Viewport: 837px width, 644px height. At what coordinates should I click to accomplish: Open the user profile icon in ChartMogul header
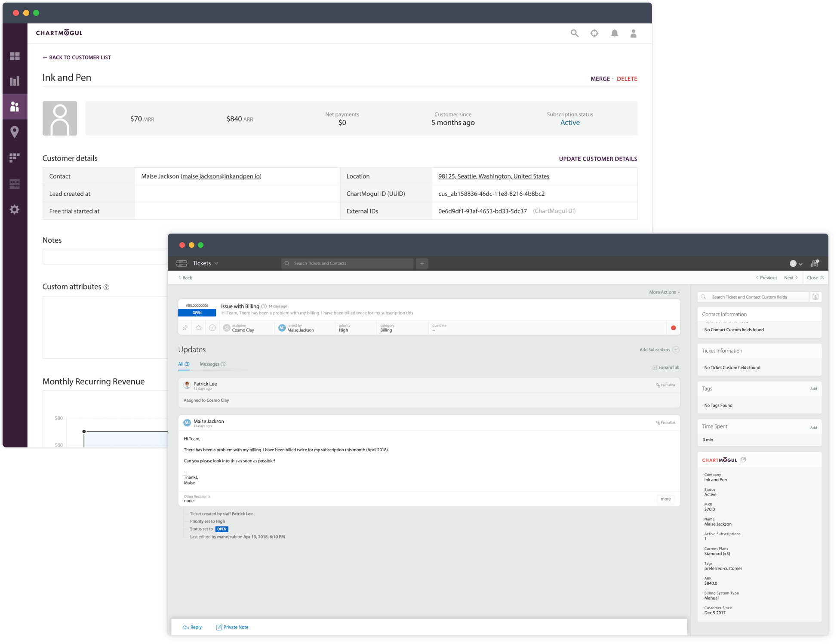[x=634, y=33]
